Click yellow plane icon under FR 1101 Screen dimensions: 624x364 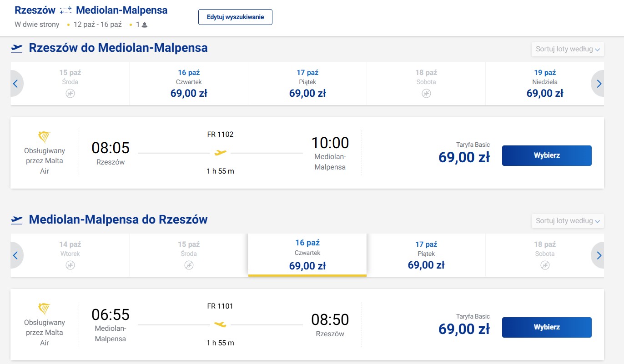220,324
